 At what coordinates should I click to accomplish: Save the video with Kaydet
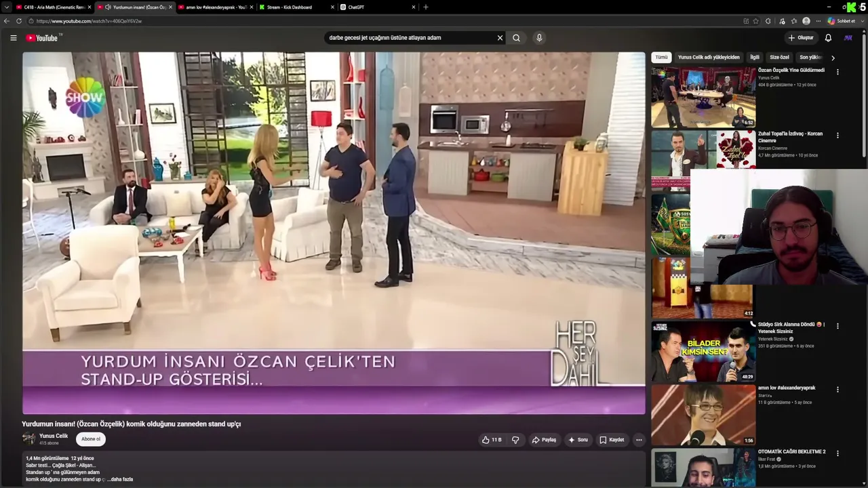point(612,440)
